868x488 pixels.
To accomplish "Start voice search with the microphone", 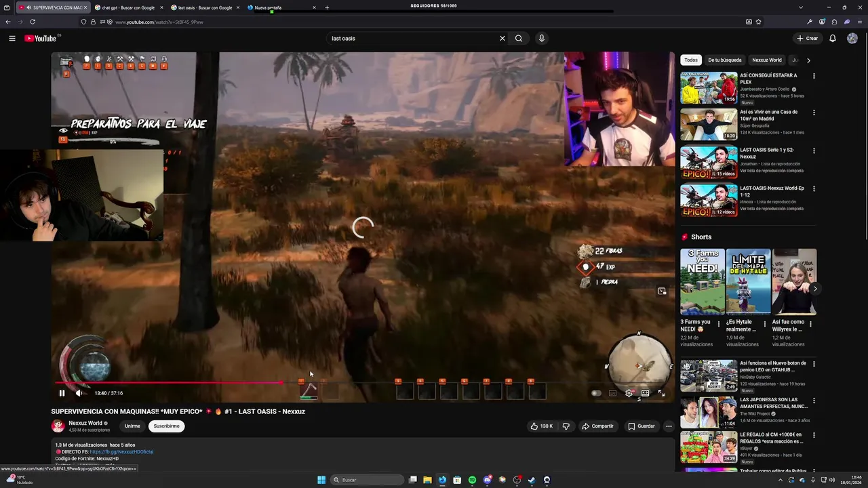I will pyautogui.click(x=541, y=39).
